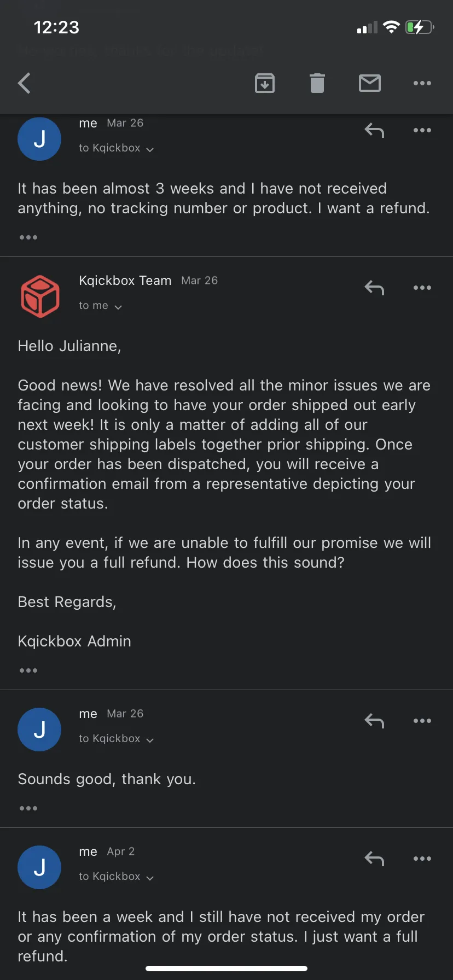Screen dimensions: 453x980
Task: Expand "to Kqickbox" details on the Apr 2 message
Action: pos(116,877)
